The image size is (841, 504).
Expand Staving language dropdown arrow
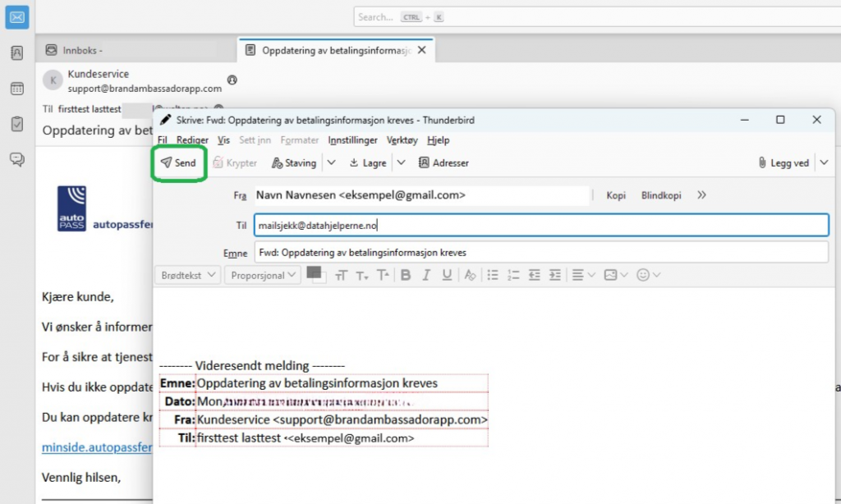[332, 163]
